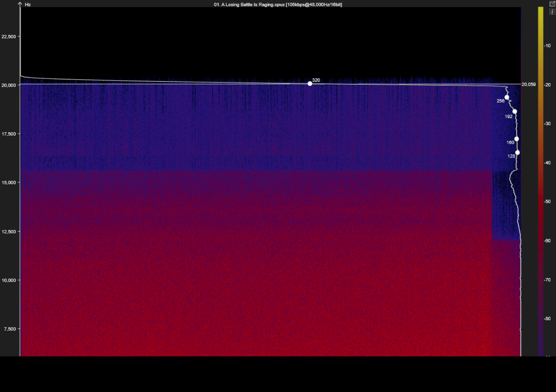Image resolution: width=556 pixels, height=392 pixels.
Task: Click the '17,500' frequency axis label
Action: pyautogui.click(x=9, y=134)
